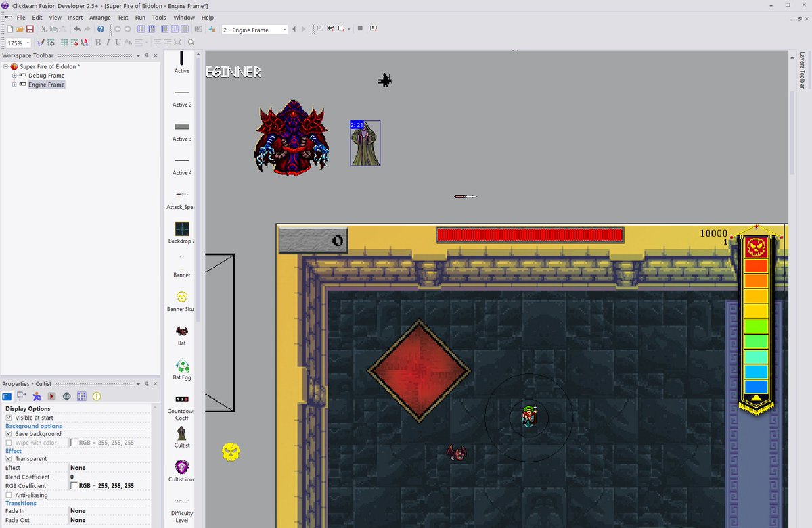Viewport: 812px width, 528px height.
Task: Open the Tools menu
Action: tap(159, 18)
